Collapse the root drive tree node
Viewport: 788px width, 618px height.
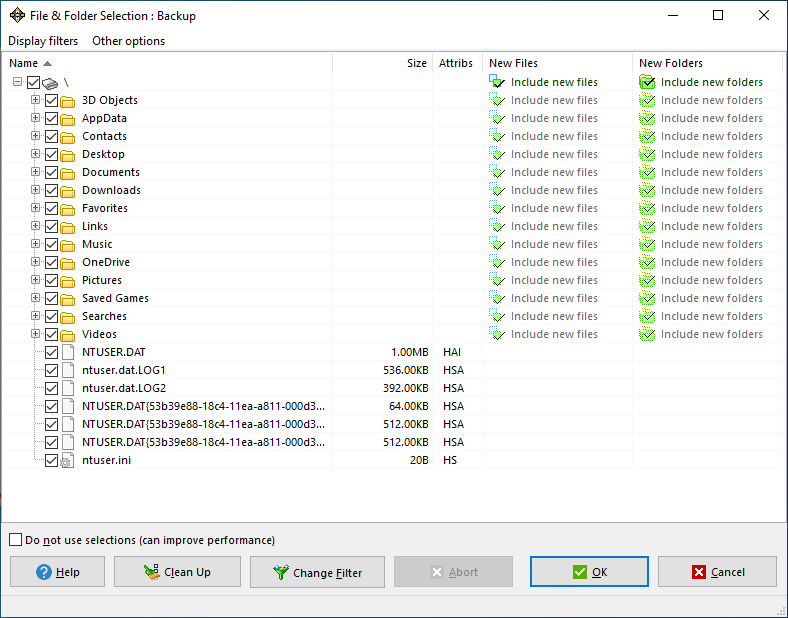pos(18,82)
